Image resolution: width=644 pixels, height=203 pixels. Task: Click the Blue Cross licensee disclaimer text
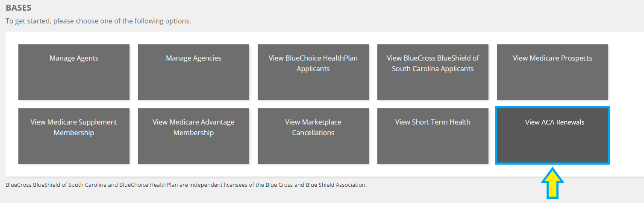coord(186,185)
